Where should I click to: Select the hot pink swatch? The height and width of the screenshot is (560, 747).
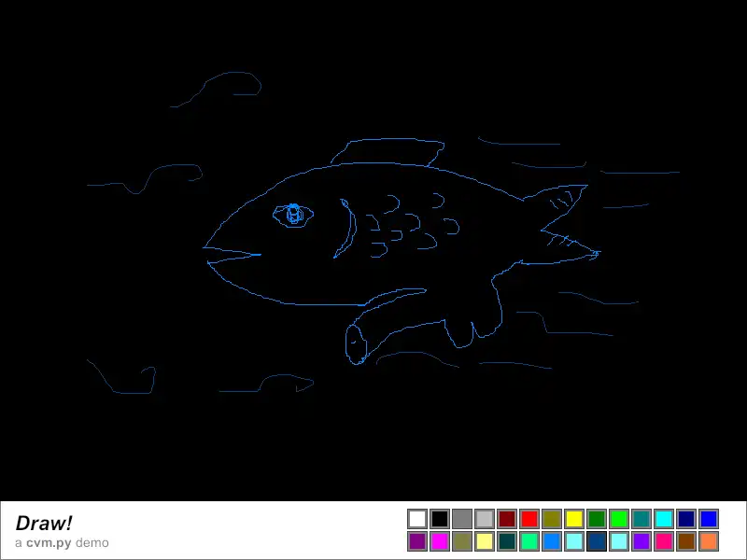pos(664,541)
